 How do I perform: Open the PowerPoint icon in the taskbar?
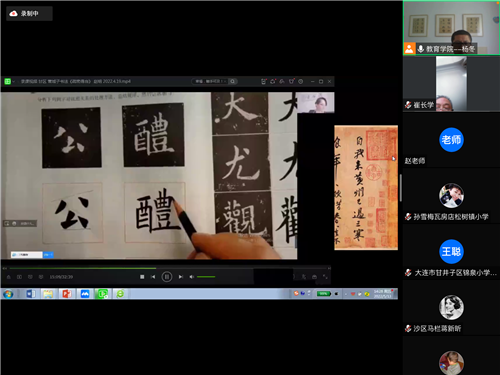point(67,294)
